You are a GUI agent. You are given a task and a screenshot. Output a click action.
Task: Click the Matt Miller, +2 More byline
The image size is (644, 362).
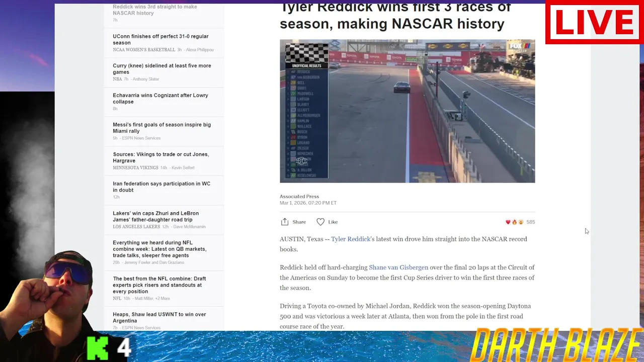click(x=151, y=298)
